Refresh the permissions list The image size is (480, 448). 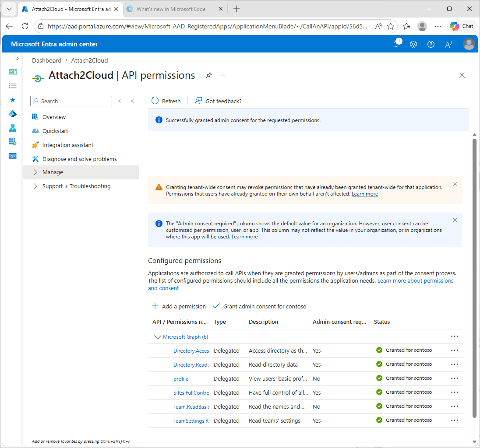(x=166, y=101)
